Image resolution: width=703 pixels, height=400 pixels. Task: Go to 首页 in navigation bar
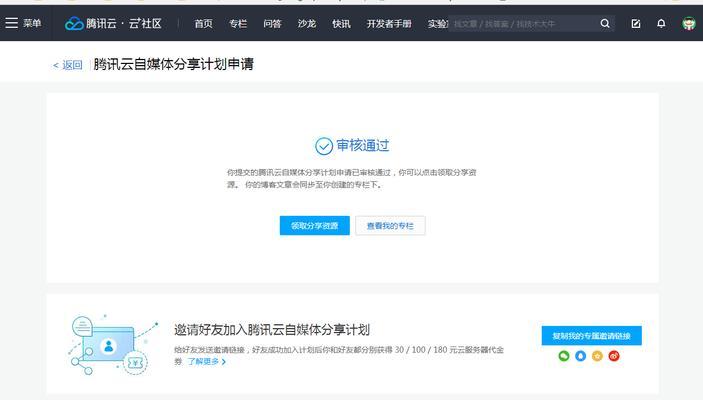click(x=204, y=24)
